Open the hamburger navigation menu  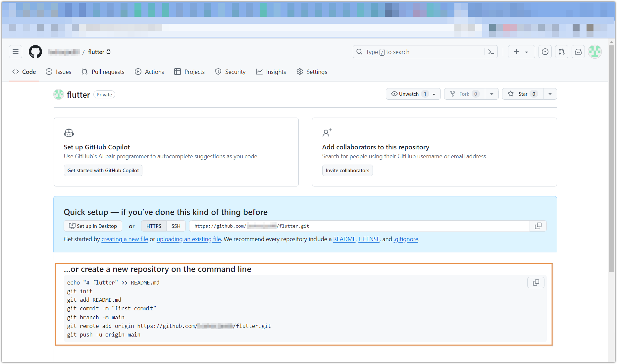[16, 52]
